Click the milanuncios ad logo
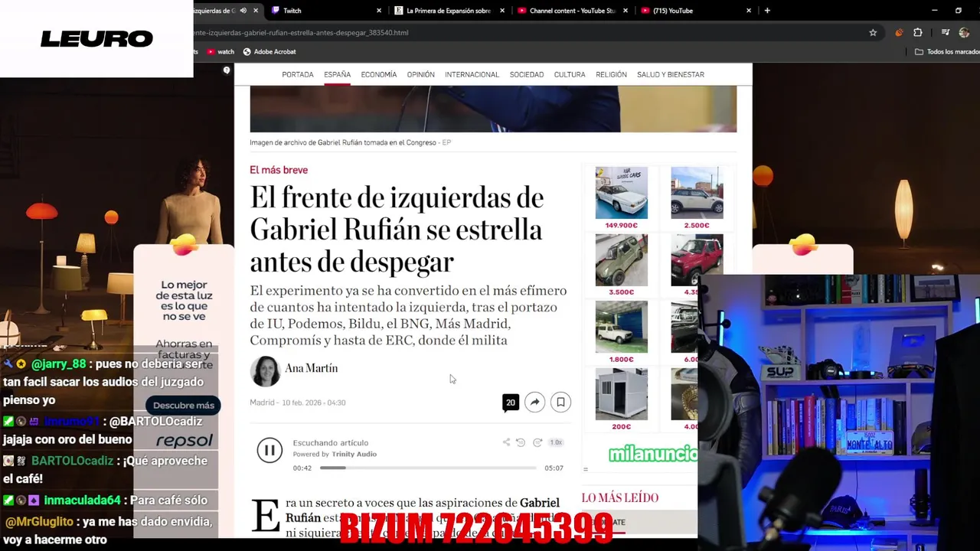 pos(653,455)
